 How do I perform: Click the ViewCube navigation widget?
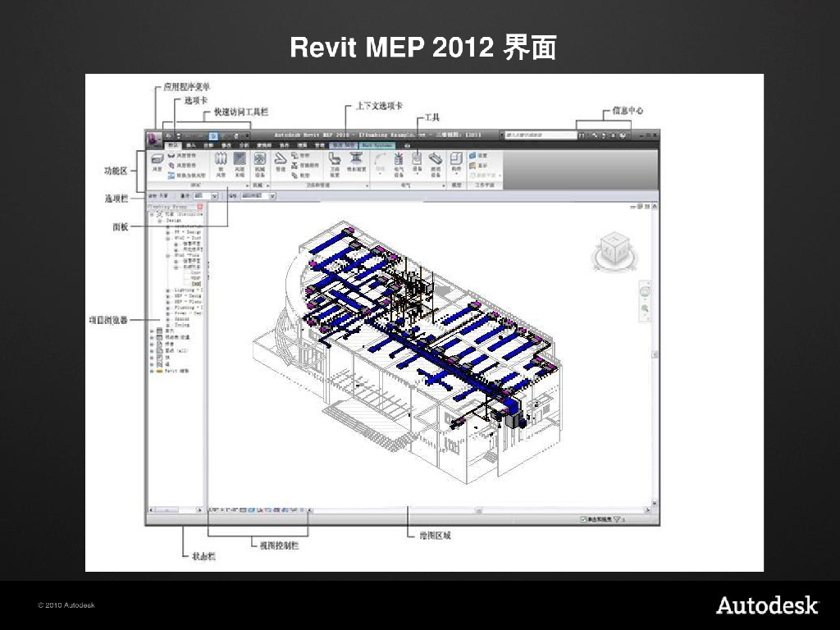(x=612, y=248)
